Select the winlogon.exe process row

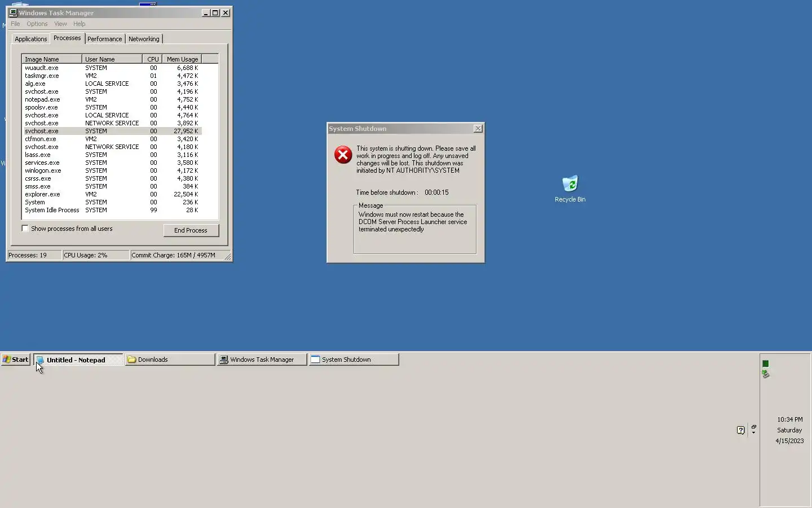(x=112, y=170)
